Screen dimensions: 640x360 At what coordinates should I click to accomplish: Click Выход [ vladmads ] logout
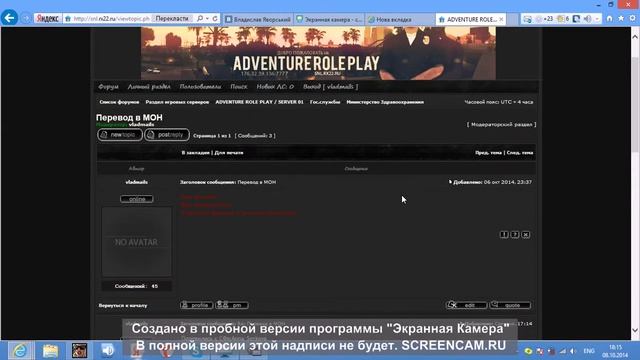(x=331, y=87)
